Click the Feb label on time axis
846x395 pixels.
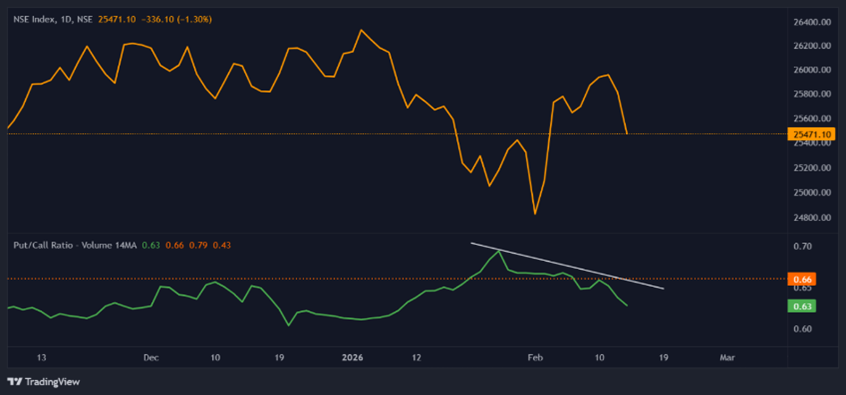pos(535,357)
